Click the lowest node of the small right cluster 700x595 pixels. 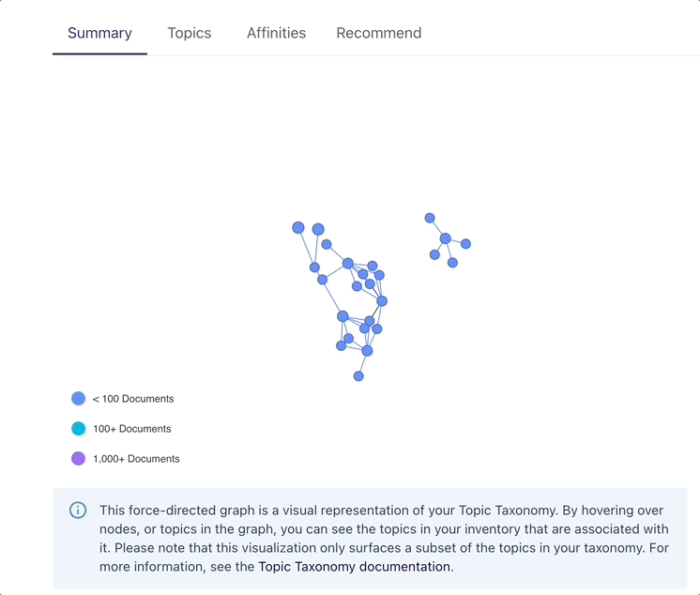click(x=452, y=263)
